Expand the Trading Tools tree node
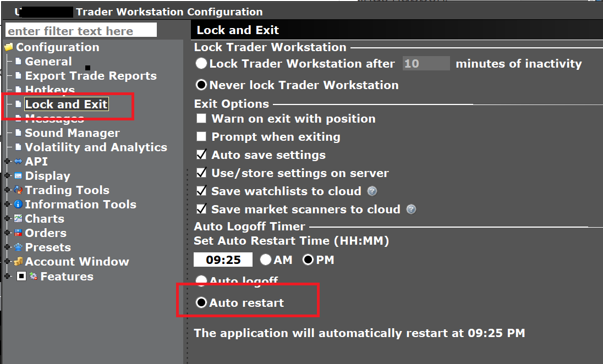This screenshot has height=364, width=603. [7, 190]
